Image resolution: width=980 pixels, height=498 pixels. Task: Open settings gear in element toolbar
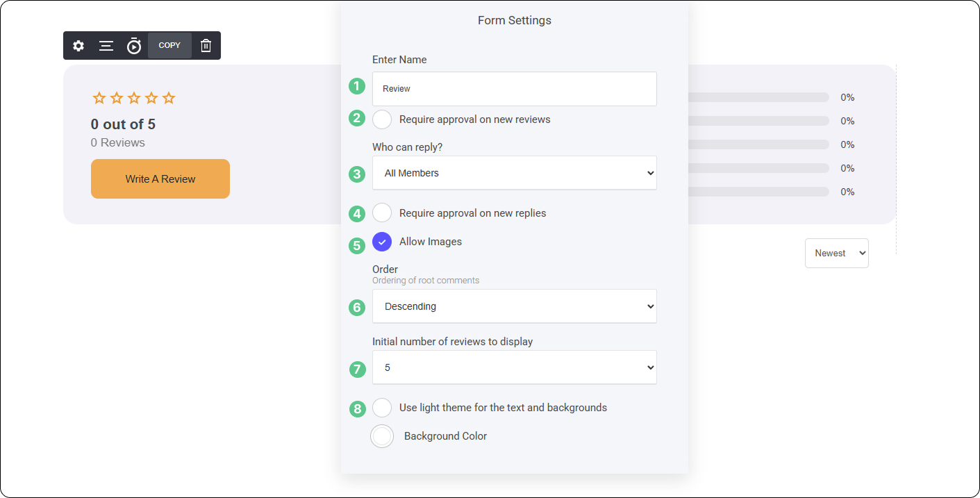point(78,46)
